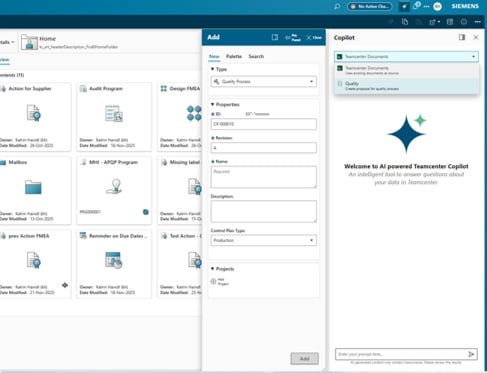Send the Copilot prompt with arrow icon

(471, 354)
